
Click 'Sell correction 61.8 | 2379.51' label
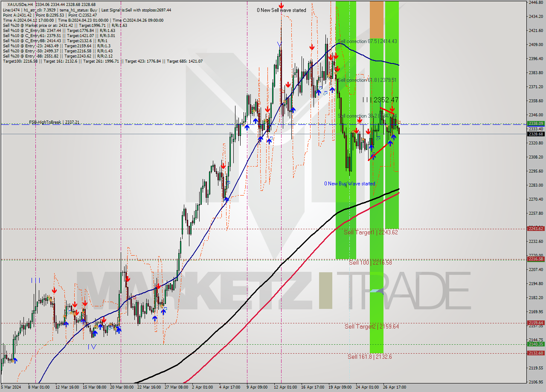(367, 80)
